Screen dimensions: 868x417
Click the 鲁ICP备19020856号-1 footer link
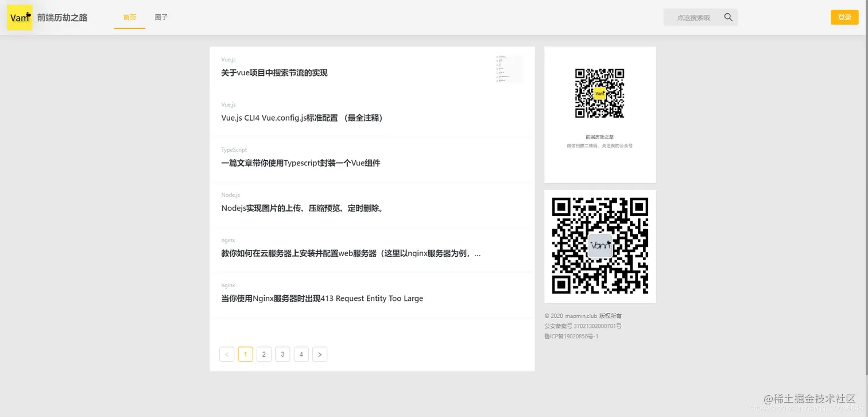pos(571,336)
